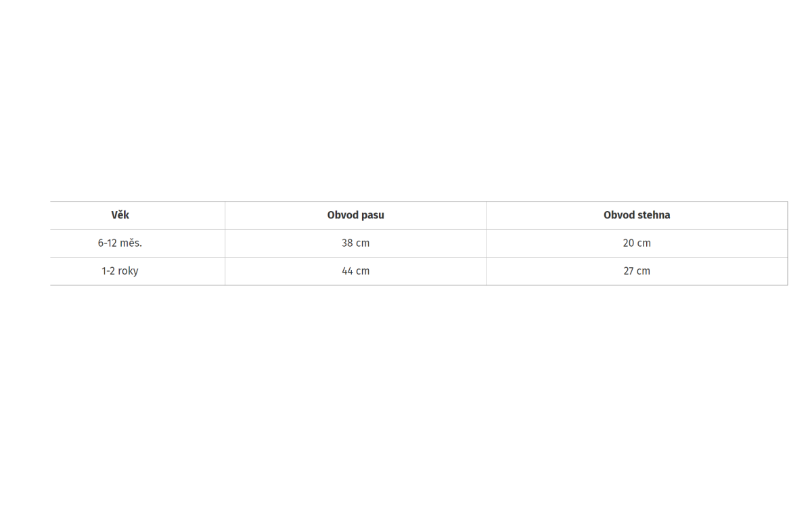Image resolution: width=812 pixels, height=516 pixels.
Task: Click the Obvod stehna column header
Action: coord(637,215)
